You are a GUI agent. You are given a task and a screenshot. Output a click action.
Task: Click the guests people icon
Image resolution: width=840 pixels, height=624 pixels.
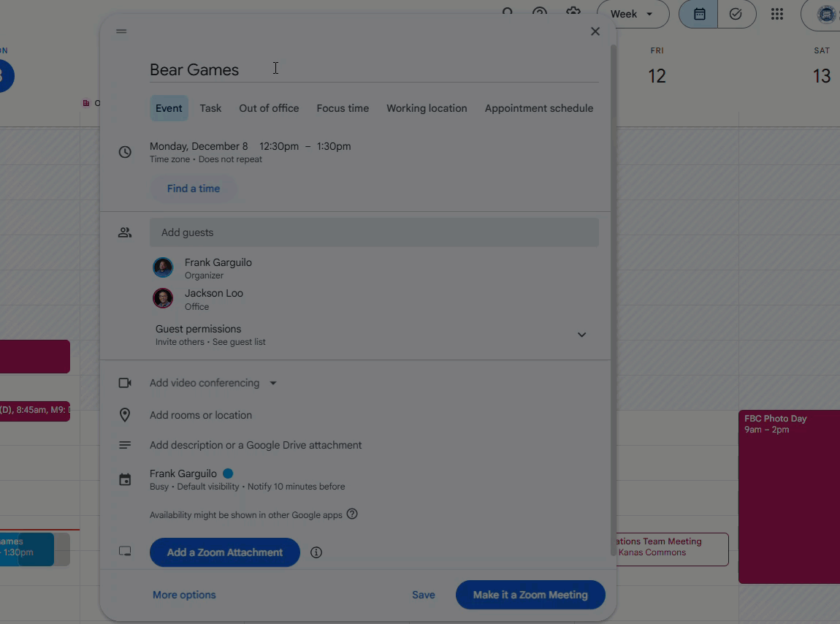pyautogui.click(x=125, y=232)
